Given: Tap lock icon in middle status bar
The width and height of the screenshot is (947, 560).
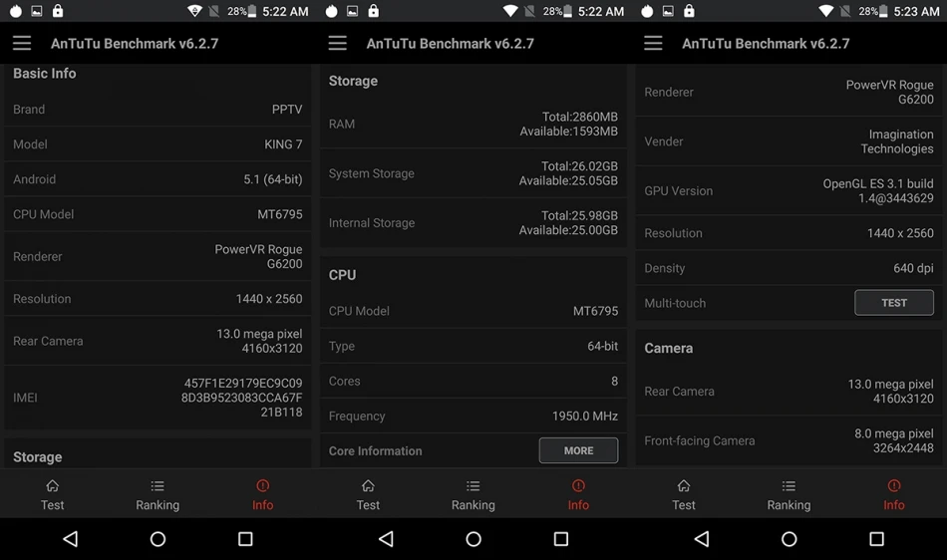Looking at the screenshot, I should [x=374, y=11].
